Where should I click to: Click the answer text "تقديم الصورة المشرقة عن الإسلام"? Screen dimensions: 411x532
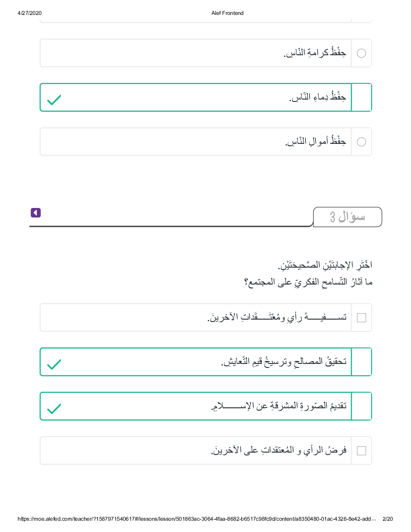[x=279, y=406]
